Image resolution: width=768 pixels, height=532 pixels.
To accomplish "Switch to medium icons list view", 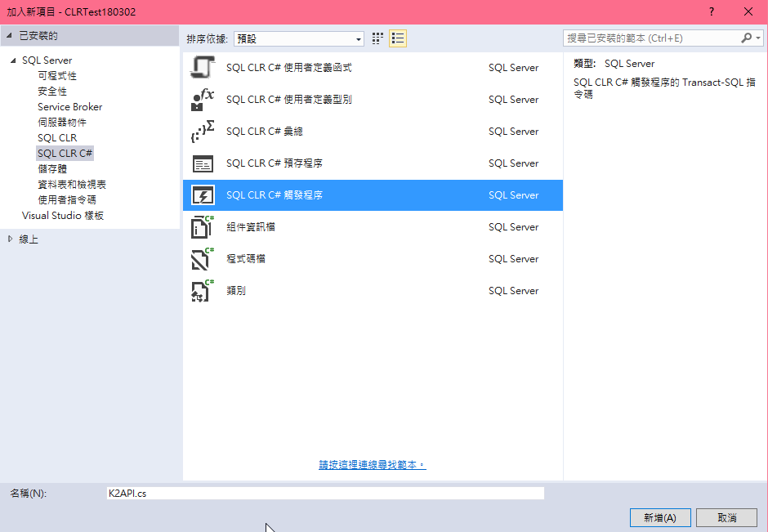I will 398,38.
